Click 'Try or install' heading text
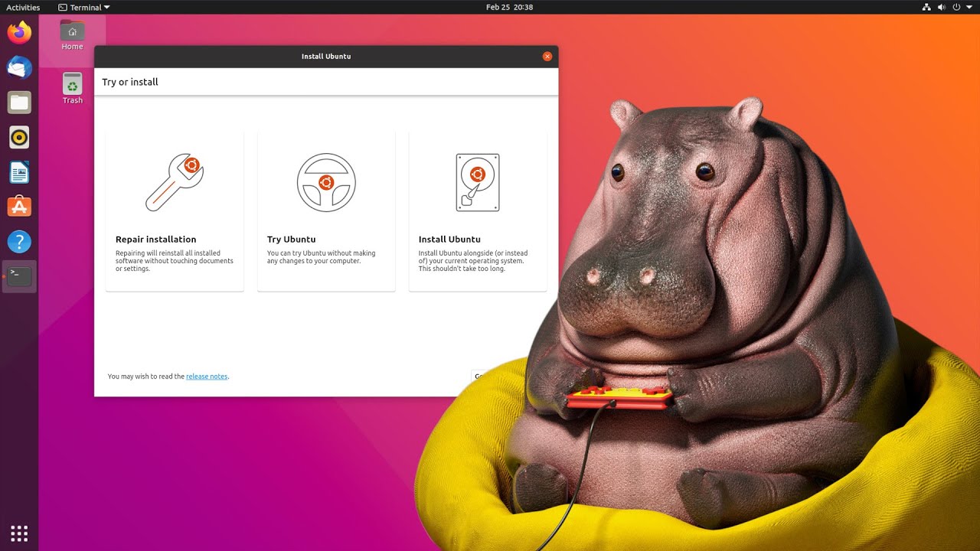This screenshot has height=551, width=980. pos(130,82)
